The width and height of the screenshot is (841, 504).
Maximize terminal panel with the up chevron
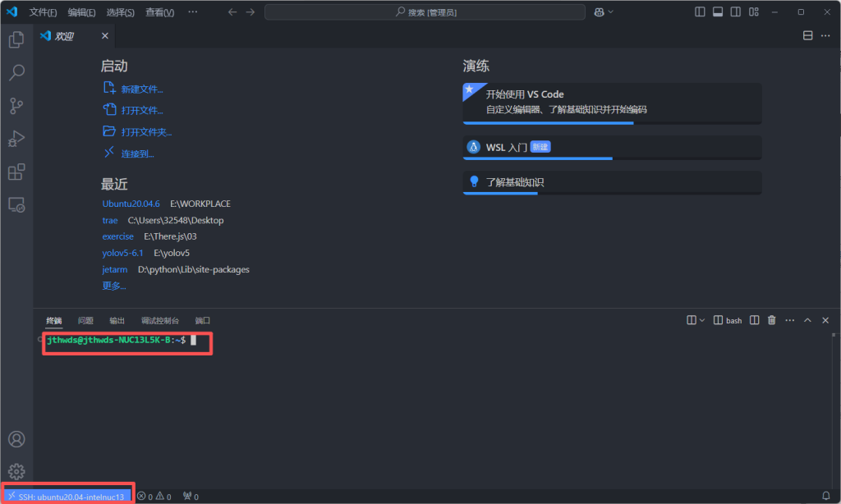click(x=807, y=320)
